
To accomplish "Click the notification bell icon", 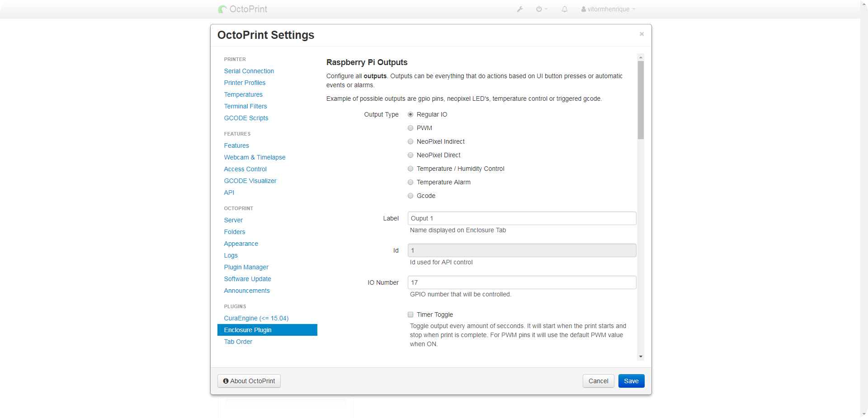I will (x=565, y=9).
